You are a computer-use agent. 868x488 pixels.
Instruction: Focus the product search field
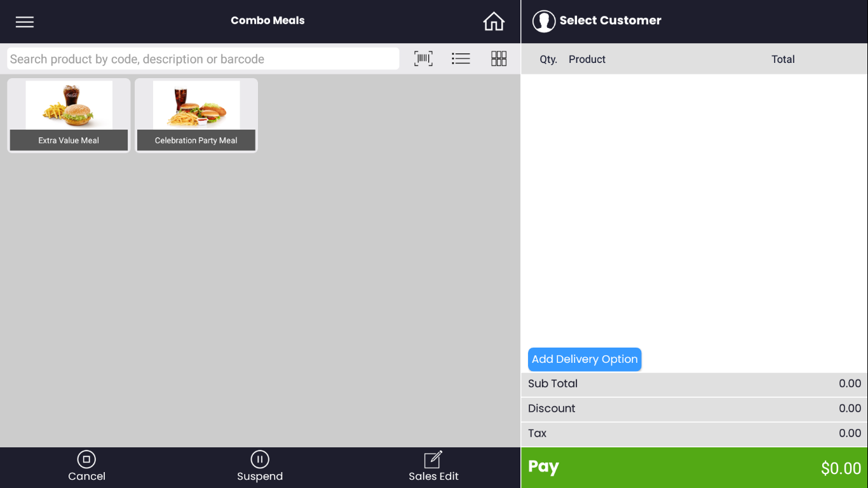pyautogui.click(x=203, y=59)
